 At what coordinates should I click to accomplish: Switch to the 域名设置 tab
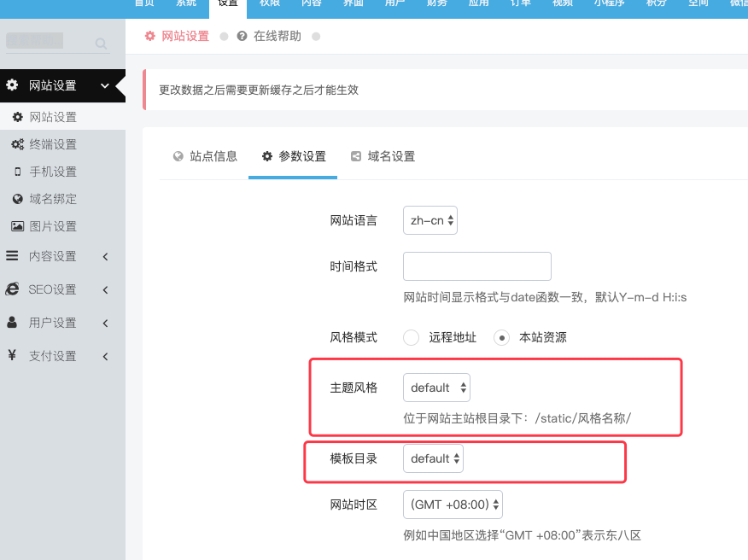point(383,156)
